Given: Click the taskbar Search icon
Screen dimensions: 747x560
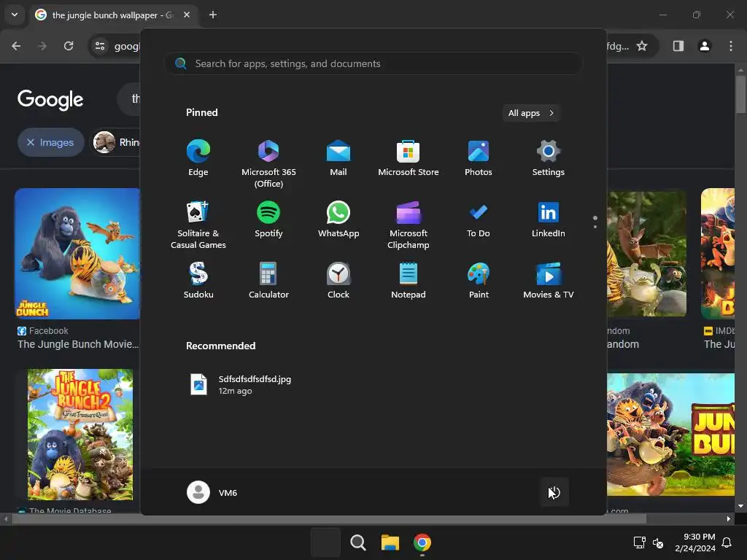Looking at the screenshot, I should pyautogui.click(x=357, y=542).
